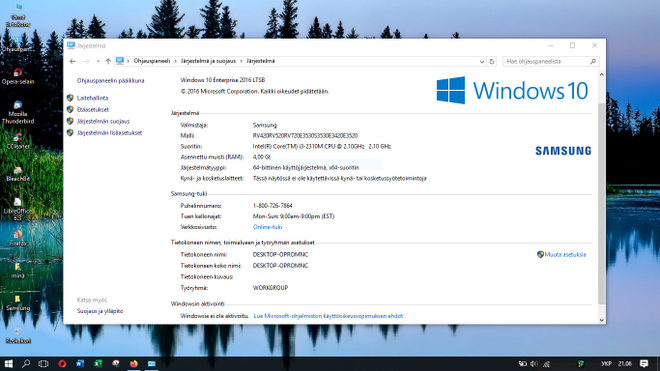Viewport: 660px width, 371px height.
Task: Click the scrollbar down arrow
Action: pos(601,320)
